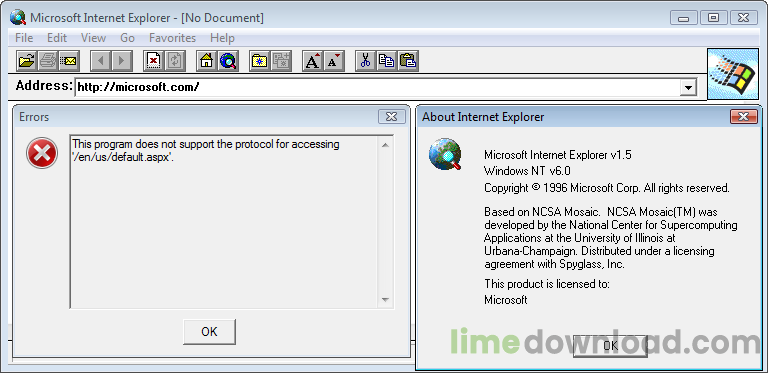
Task: Click the "This product is licensed to:" text
Action: pyautogui.click(x=547, y=284)
